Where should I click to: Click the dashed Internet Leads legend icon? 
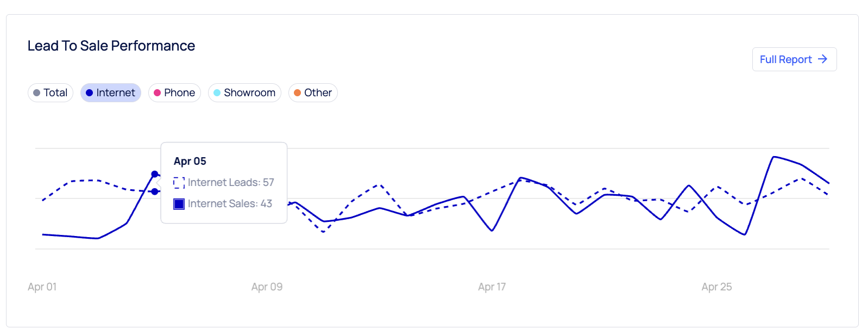tap(179, 182)
